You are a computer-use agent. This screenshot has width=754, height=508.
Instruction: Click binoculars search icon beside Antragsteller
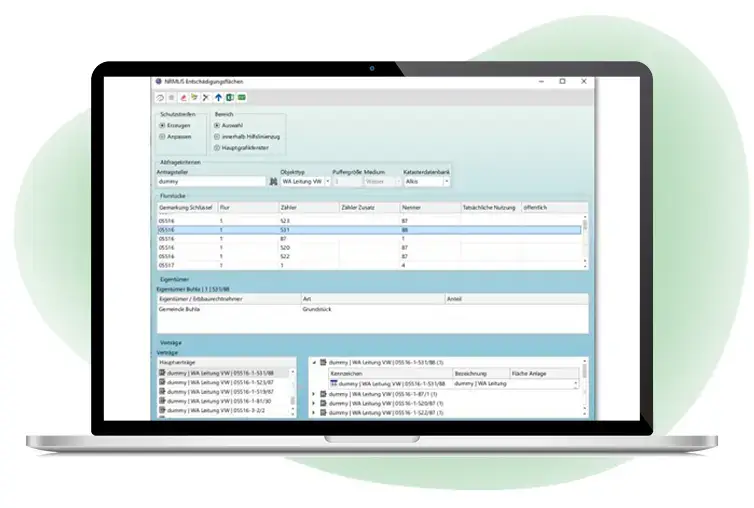pos(272,182)
